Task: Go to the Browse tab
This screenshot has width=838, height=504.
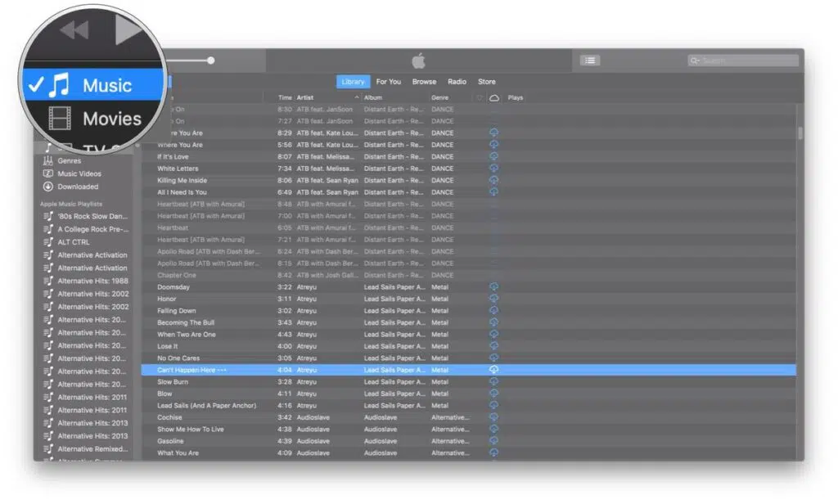Action: click(x=425, y=82)
